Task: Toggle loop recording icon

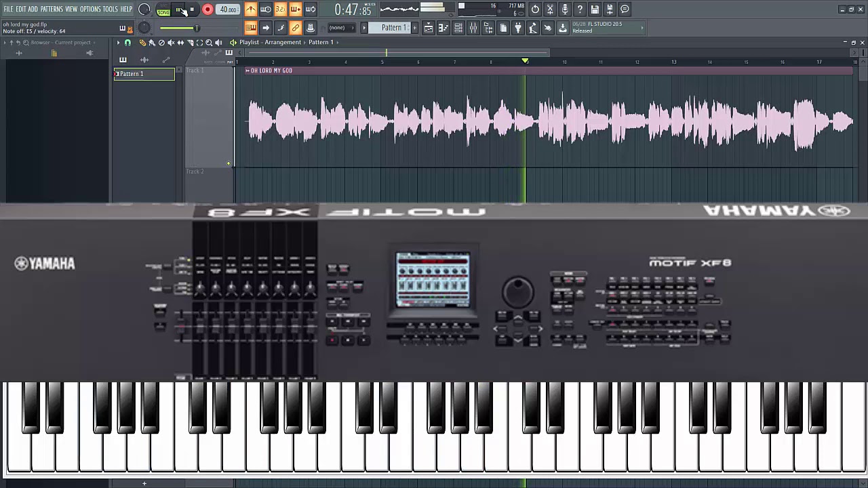Action: pyautogui.click(x=311, y=9)
